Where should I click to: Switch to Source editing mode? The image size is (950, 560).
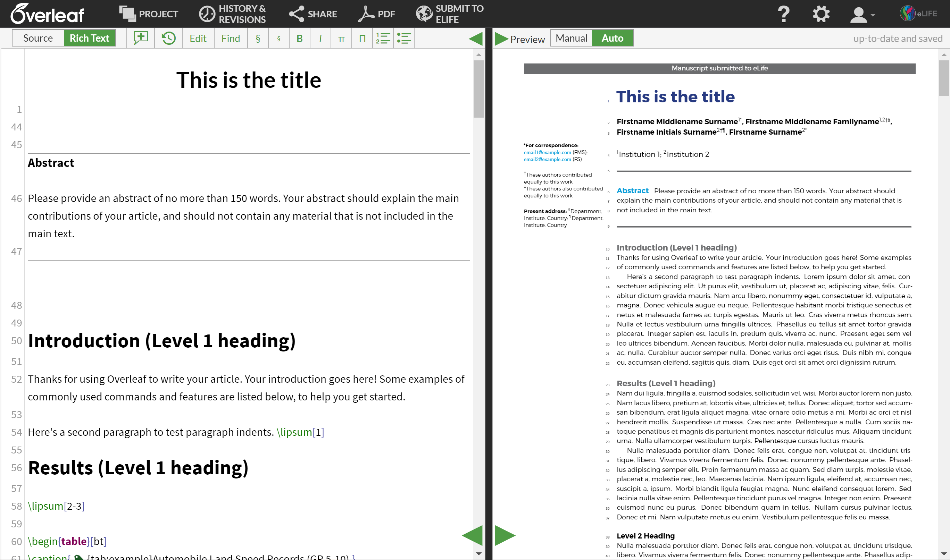[38, 38]
